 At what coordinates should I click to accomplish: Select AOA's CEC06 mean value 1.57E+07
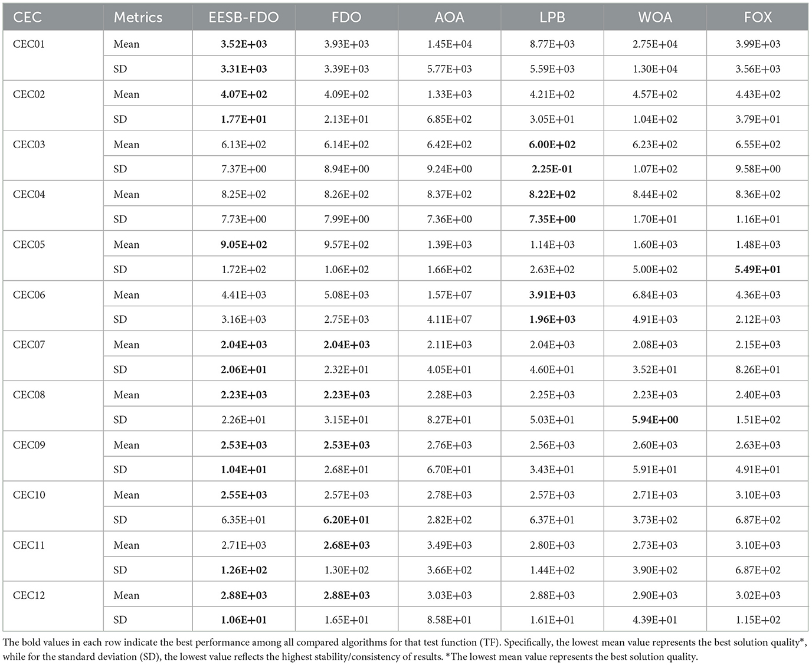click(x=449, y=295)
